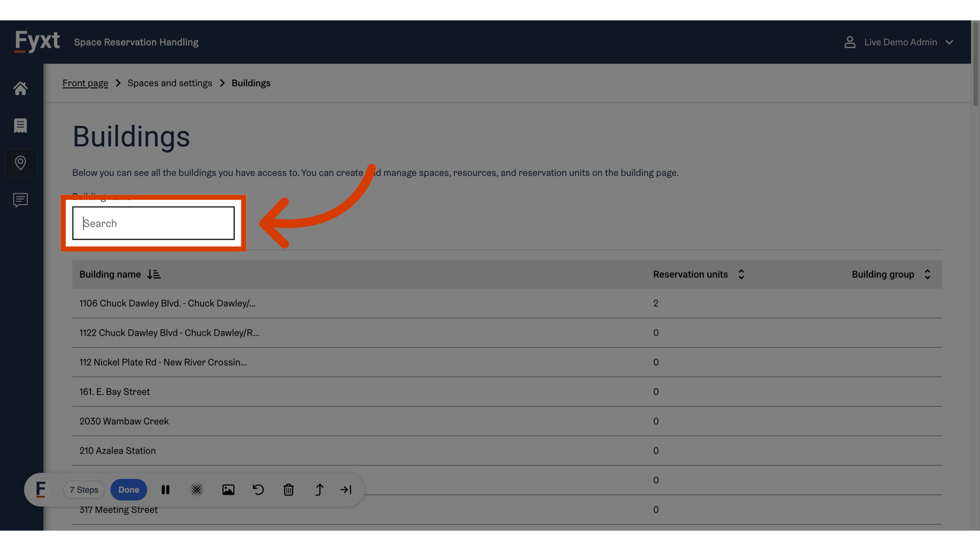
Task: Open the chat messages sidebar icon
Action: 20,200
